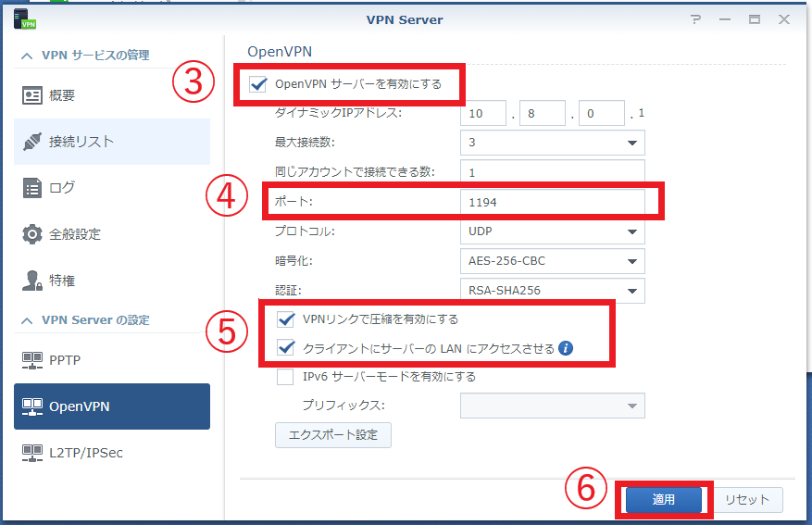The image size is (812, 525).
Task: Open the プリフィックス dropdown
Action: point(553,406)
